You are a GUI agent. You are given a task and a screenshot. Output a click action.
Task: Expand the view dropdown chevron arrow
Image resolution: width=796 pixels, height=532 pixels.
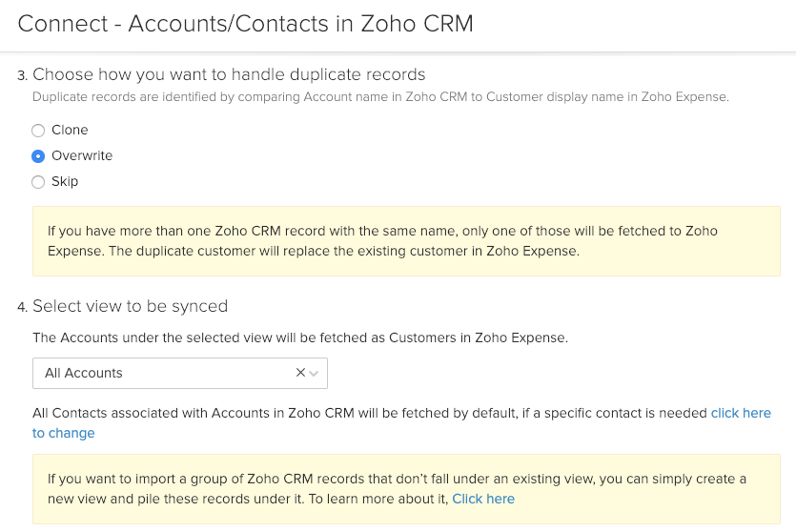(x=315, y=374)
